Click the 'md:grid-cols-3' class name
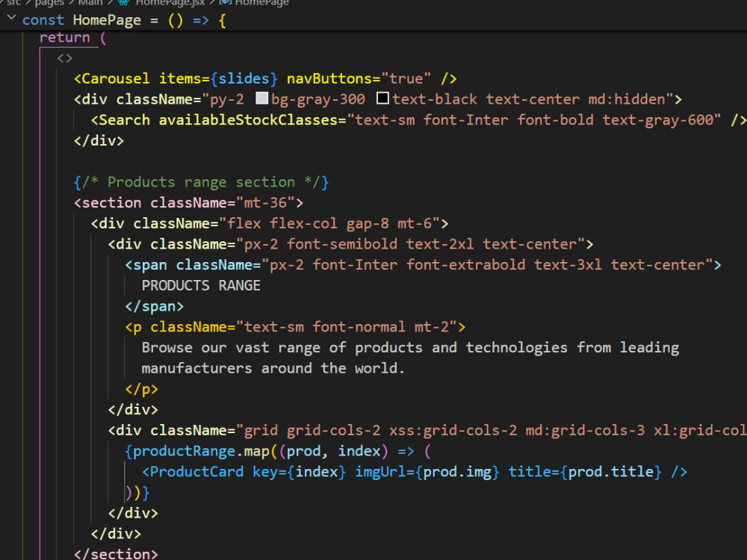 [x=585, y=431]
